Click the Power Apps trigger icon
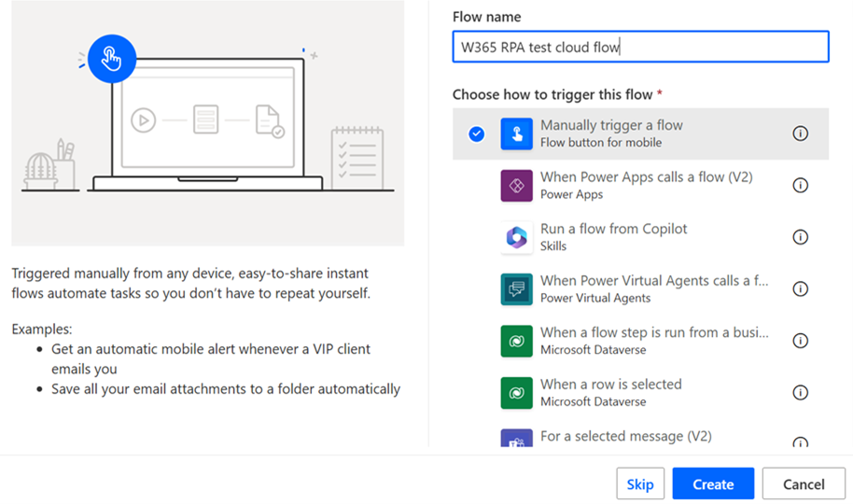This screenshot has width=853, height=504. pos(516,186)
